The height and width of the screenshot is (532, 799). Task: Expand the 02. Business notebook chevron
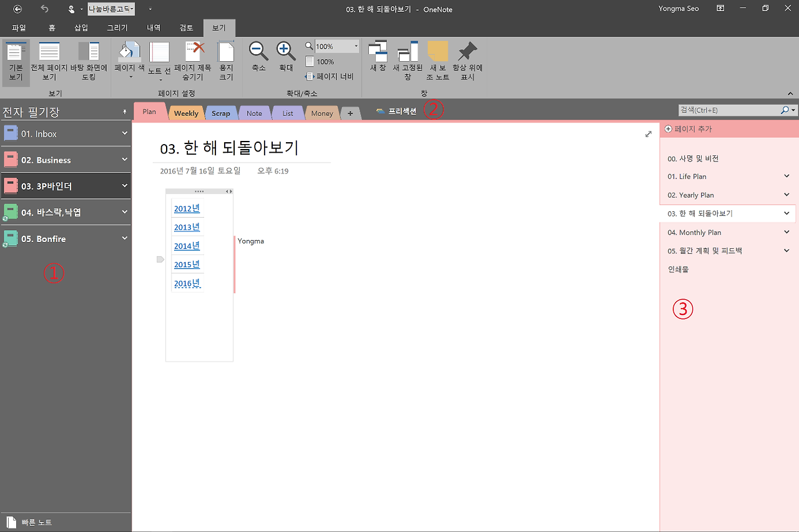click(124, 160)
